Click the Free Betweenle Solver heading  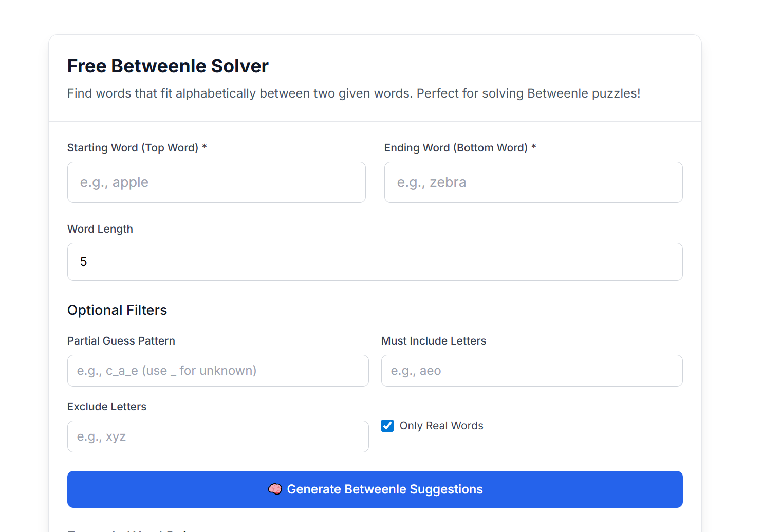[168, 66]
